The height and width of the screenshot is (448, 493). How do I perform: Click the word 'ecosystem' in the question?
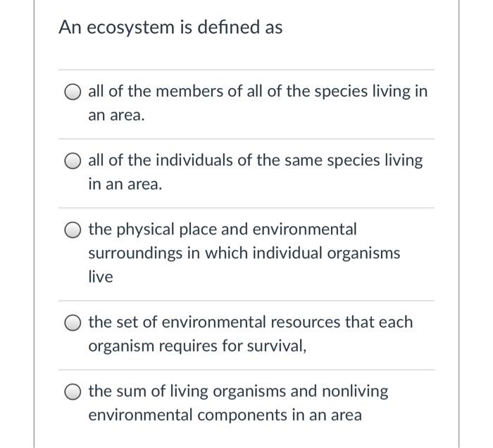pyautogui.click(x=130, y=28)
